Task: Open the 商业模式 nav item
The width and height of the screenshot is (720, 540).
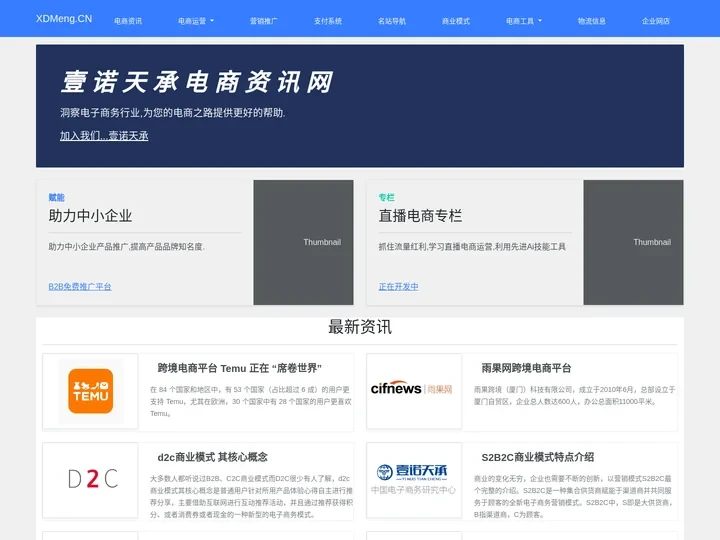Action: [x=456, y=21]
